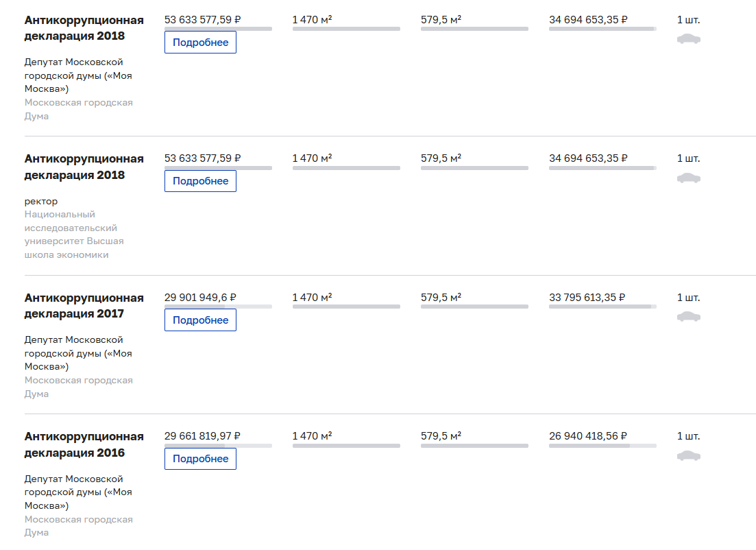Click the Высшая школа экономики organization text

click(x=74, y=235)
